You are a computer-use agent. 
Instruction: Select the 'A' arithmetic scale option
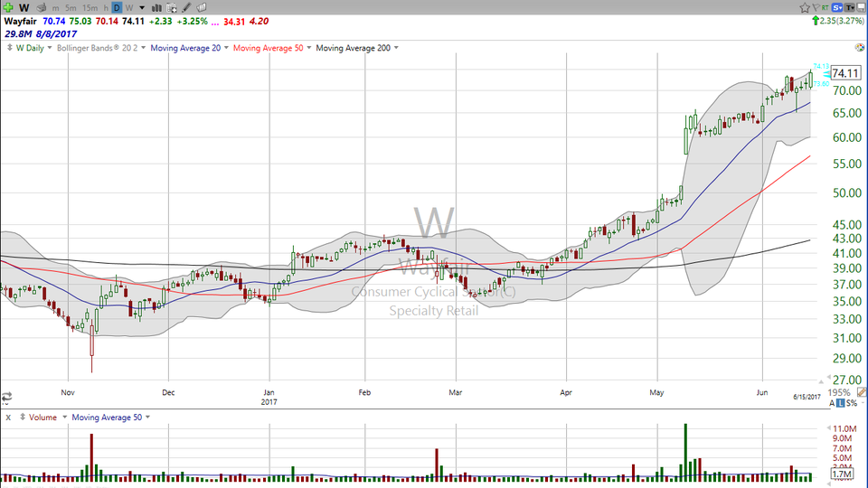[832, 403]
